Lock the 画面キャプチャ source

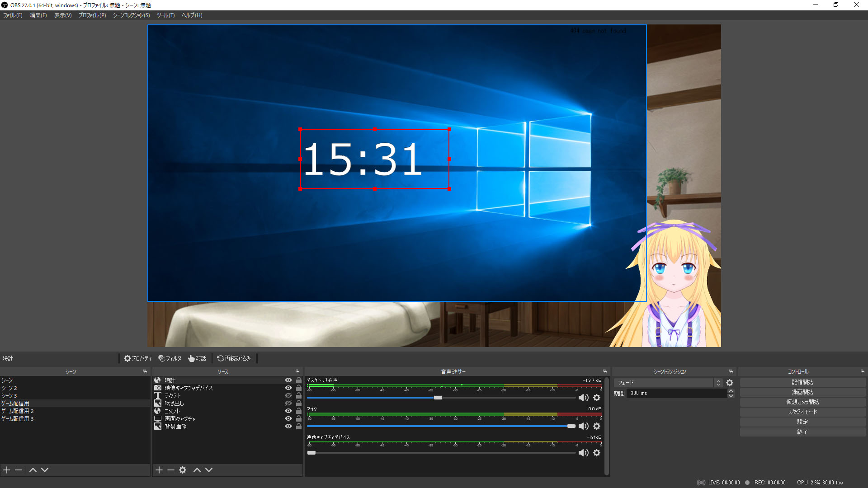coord(299,419)
